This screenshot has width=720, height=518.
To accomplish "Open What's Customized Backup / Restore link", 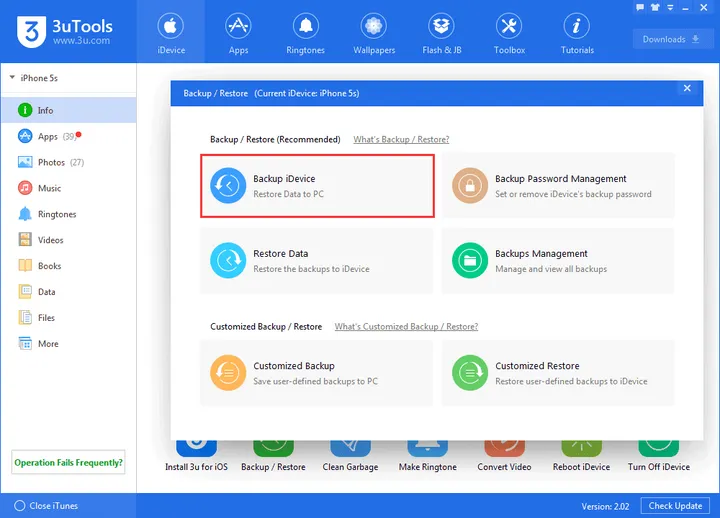I will click(406, 327).
